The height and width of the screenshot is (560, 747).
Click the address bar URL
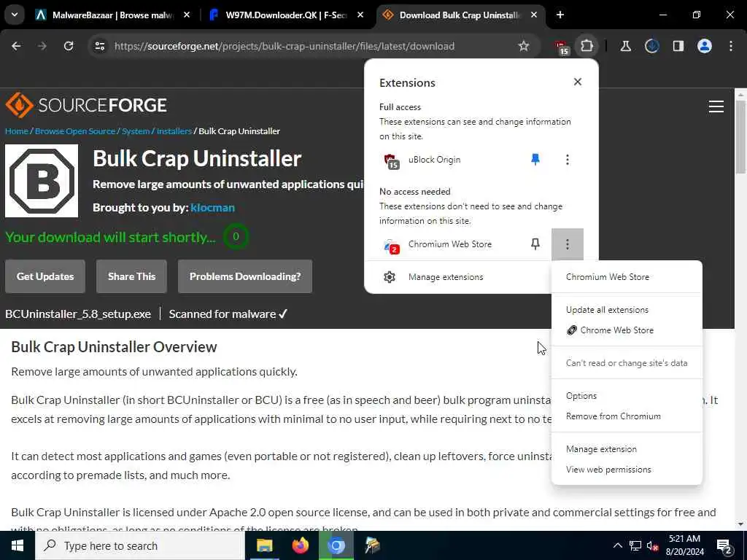point(284,46)
